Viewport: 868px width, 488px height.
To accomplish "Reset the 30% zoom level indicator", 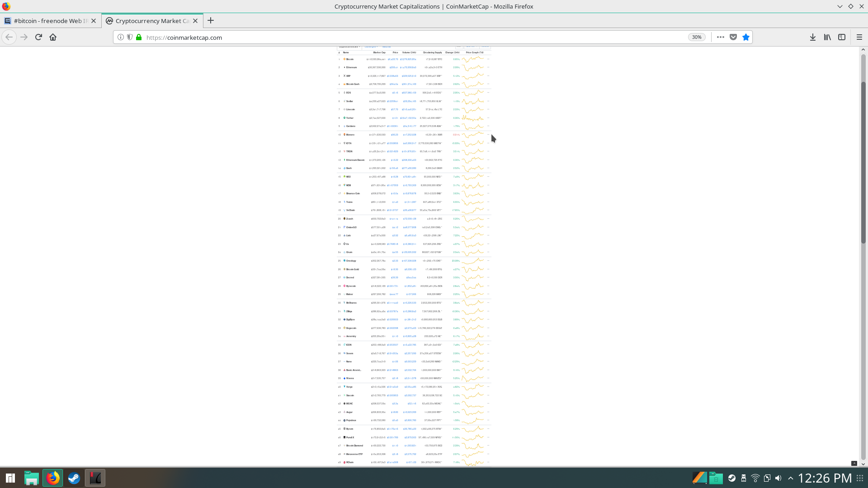I will 697,37.
